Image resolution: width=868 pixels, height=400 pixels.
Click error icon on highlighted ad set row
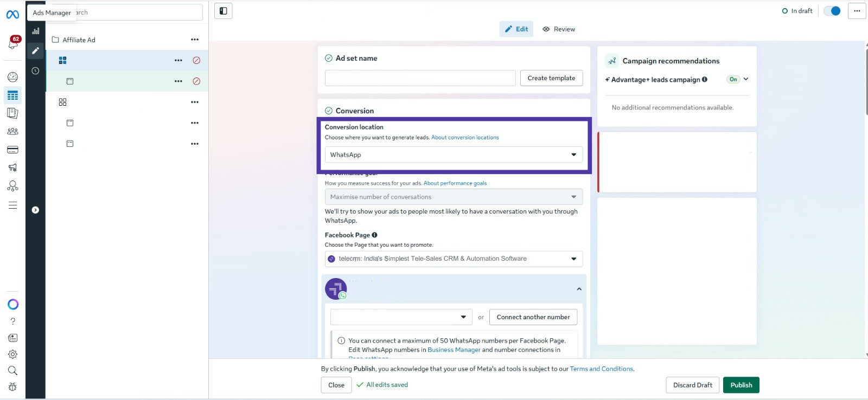pyautogui.click(x=196, y=81)
